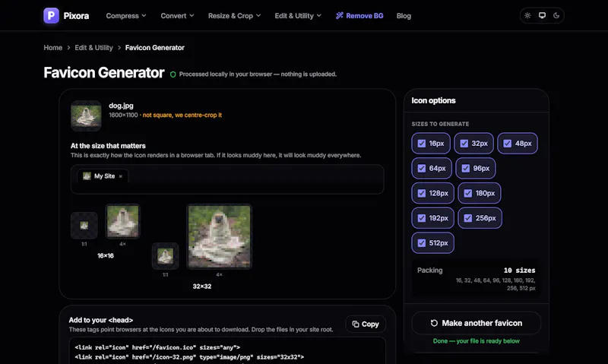Open the Remove BG tool
608x364 pixels.
coord(359,16)
